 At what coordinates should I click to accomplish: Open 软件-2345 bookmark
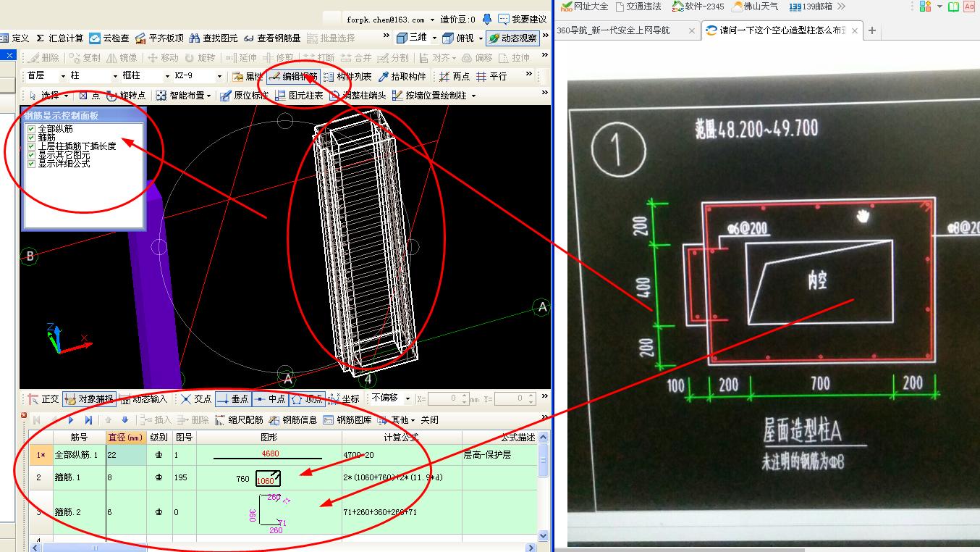(698, 7)
